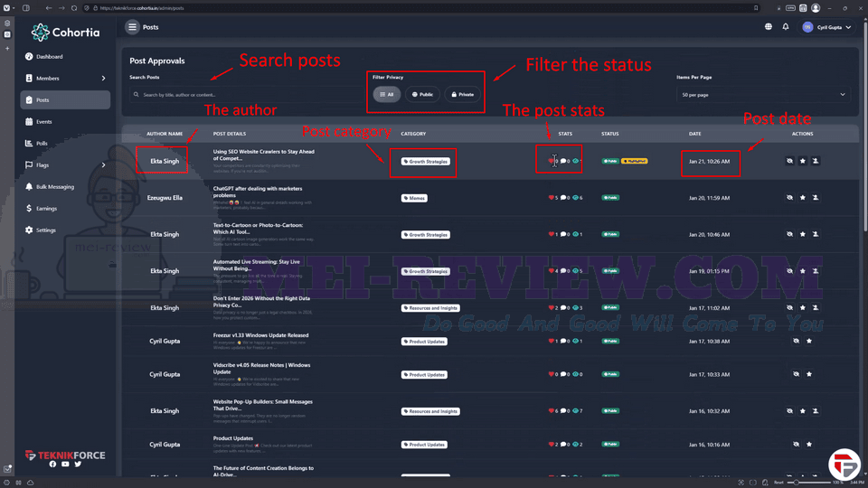
Task: Open the floating TeknikForce chat bubble
Action: pos(844,465)
